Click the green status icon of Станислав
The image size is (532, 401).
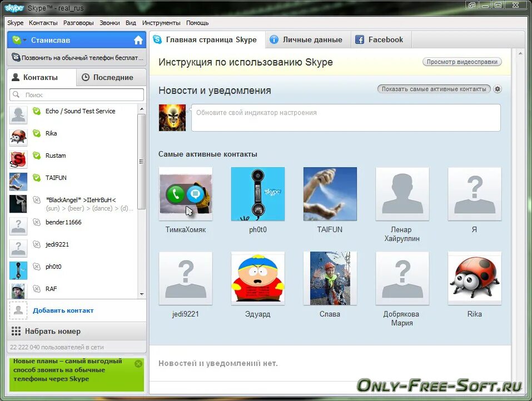(17, 40)
